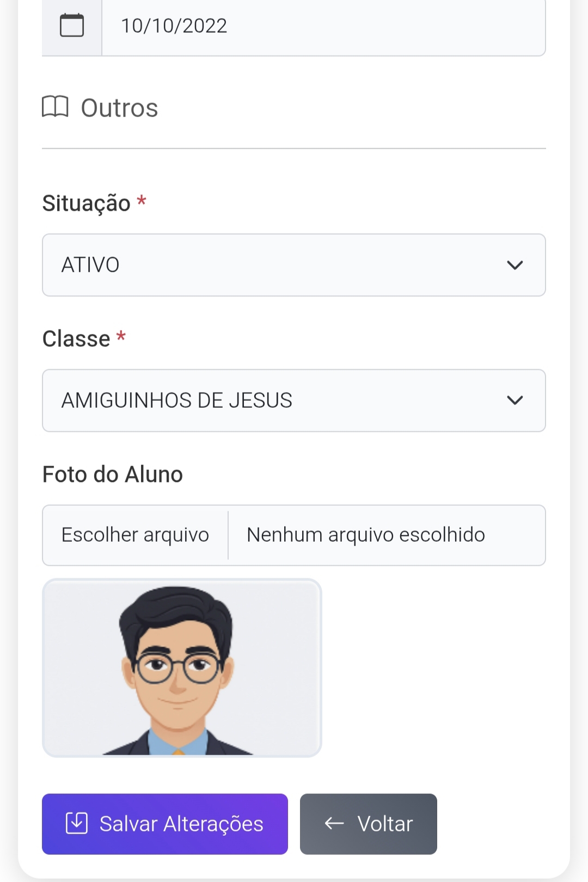Click the Foto do Aluno label

coord(113,474)
